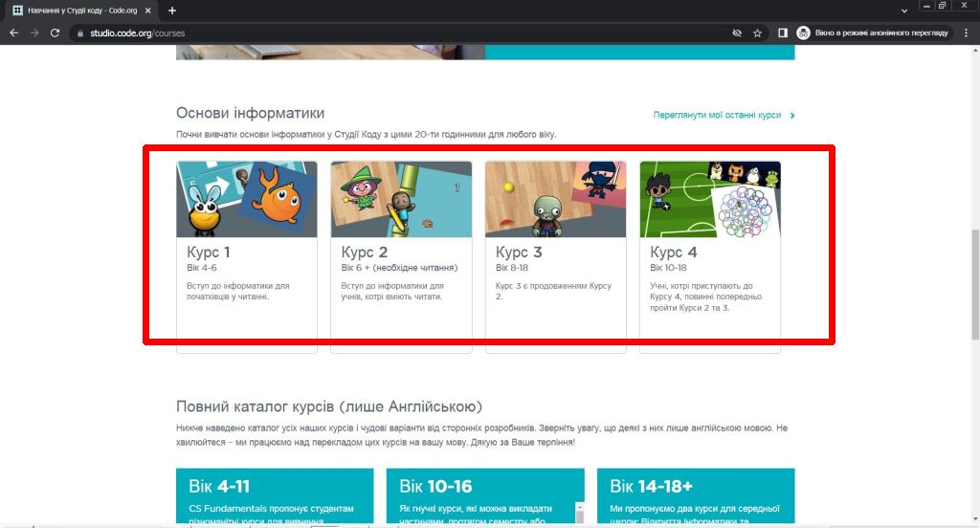This screenshot has height=528, width=980.
Task: Minimize the browser window
Action: 926,6
